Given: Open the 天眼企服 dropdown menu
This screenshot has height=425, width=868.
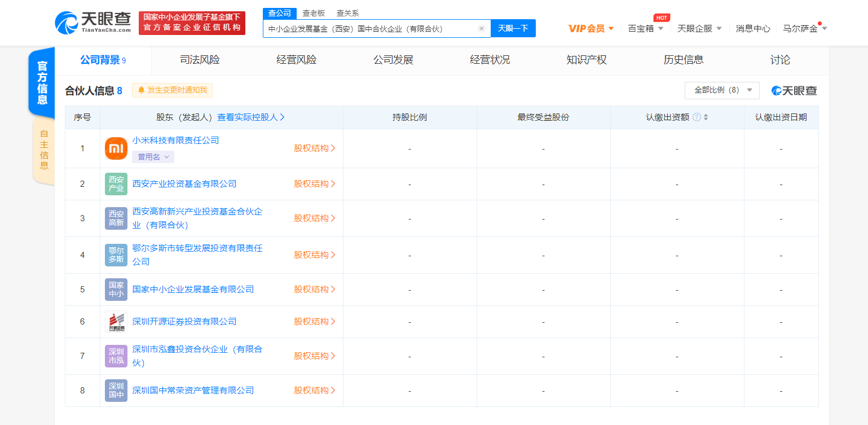Looking at the screenshot, I should coord(699,28).
